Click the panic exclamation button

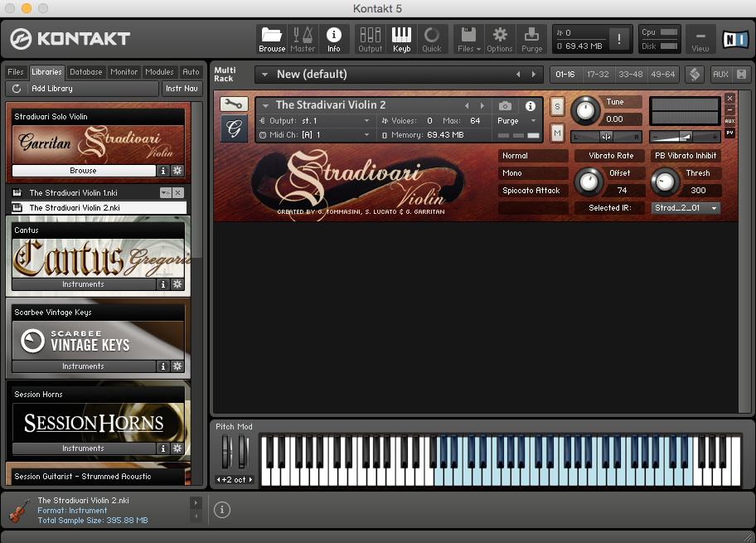click(619, 39)
